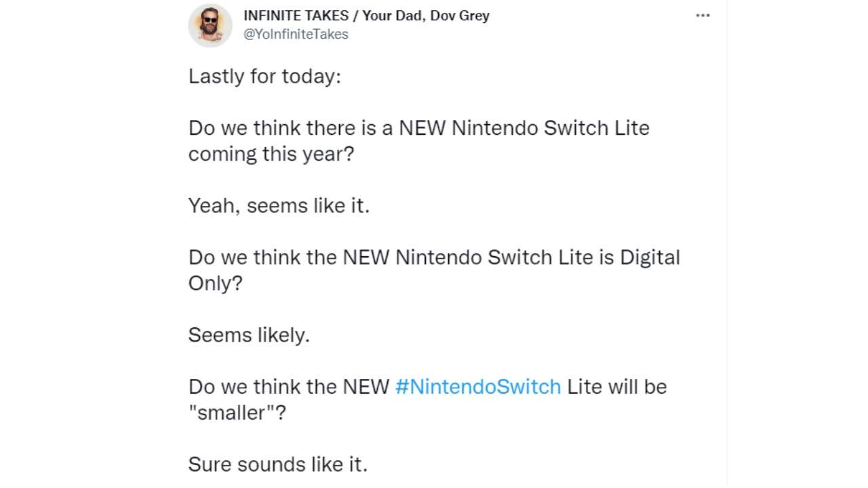This screenshot has height=488, width=868.
Task: Click the word "Digital" in the tweet
Action: (649, 258)
